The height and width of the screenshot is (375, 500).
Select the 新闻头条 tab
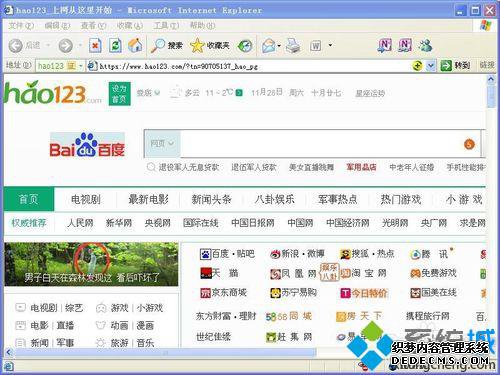click(211, 199)
